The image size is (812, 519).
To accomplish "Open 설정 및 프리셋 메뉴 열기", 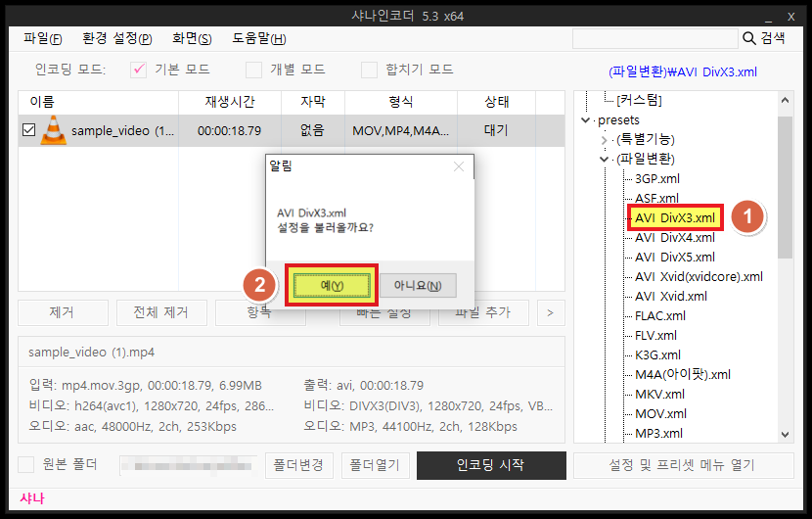I will 683,465.
